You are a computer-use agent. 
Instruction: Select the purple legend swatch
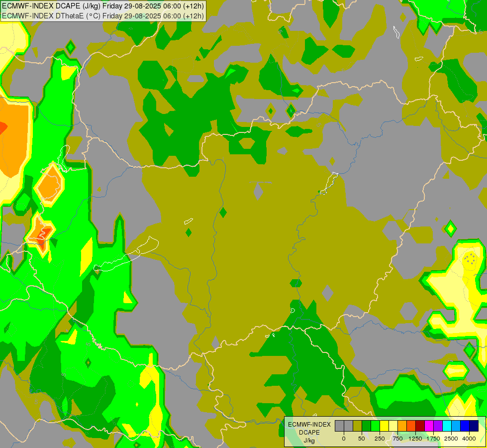[x=438, y=426]
